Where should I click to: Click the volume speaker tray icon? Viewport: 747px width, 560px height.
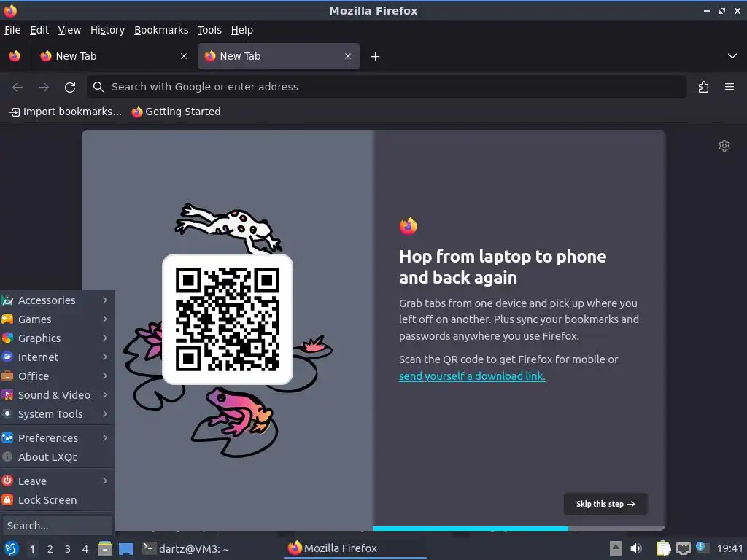click(636, 548)
